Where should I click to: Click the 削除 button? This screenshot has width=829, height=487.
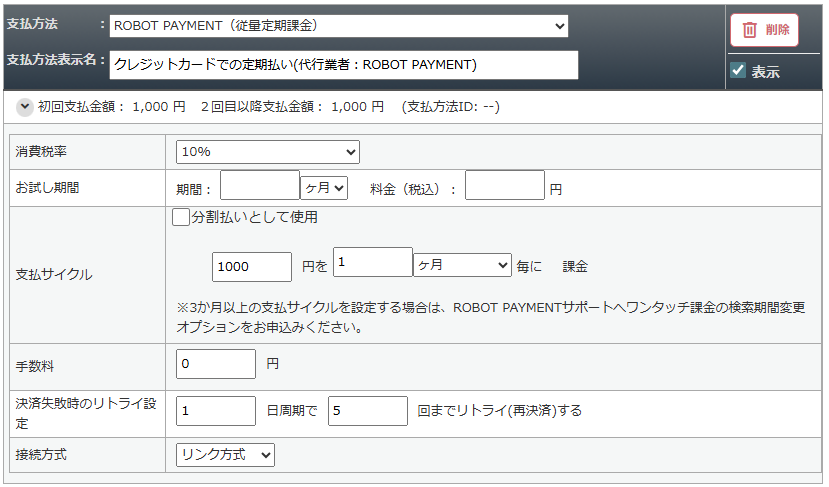coord(765,30)
